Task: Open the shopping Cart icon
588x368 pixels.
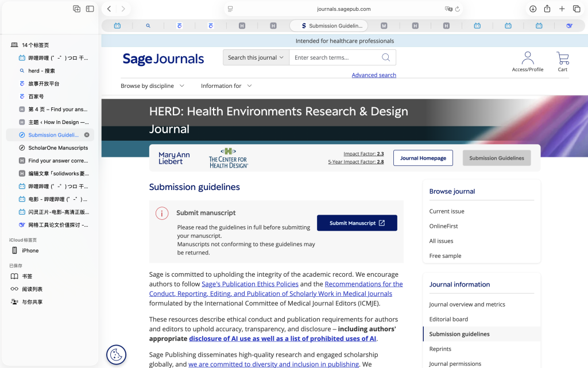Action: (563, 61)
